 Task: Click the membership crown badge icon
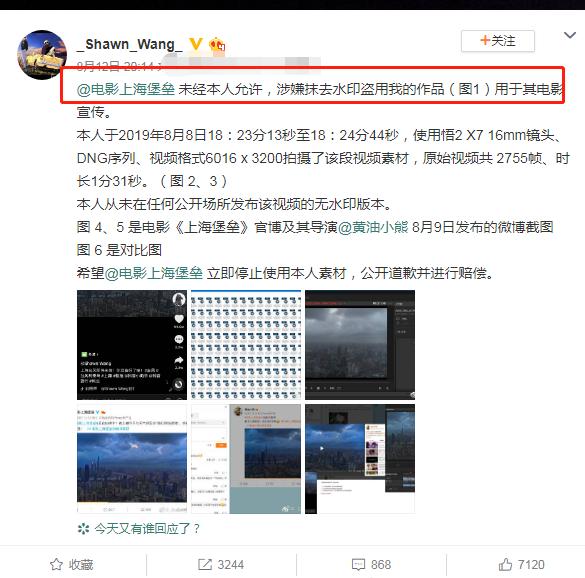(x=217, y=46)
